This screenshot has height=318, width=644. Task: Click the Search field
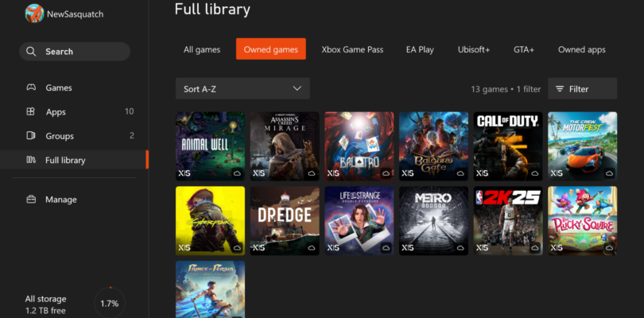(x=75, y=52)
